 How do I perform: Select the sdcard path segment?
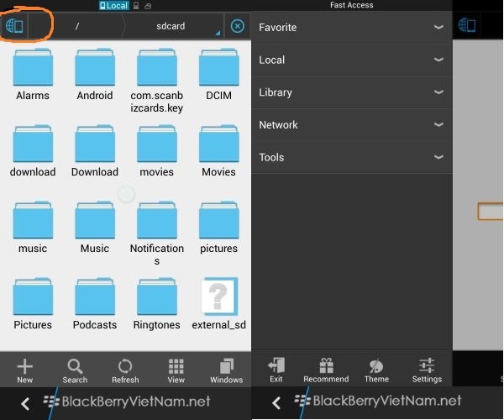point(171,26)
